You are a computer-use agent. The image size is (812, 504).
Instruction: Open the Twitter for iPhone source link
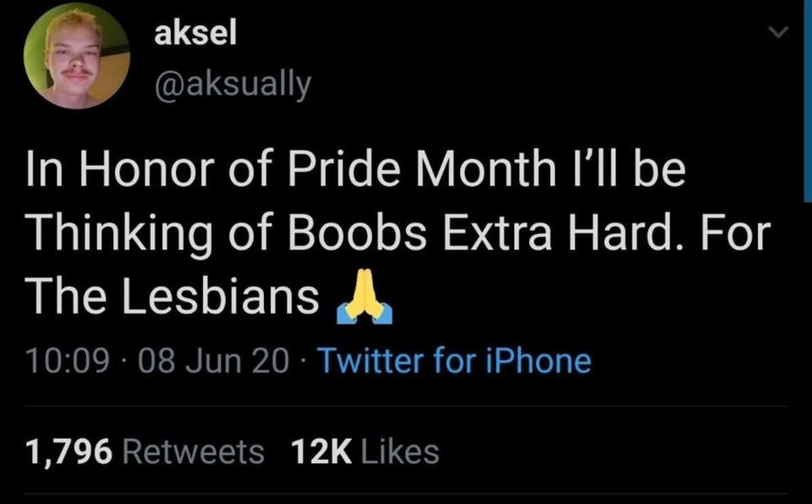coord(453,361)
